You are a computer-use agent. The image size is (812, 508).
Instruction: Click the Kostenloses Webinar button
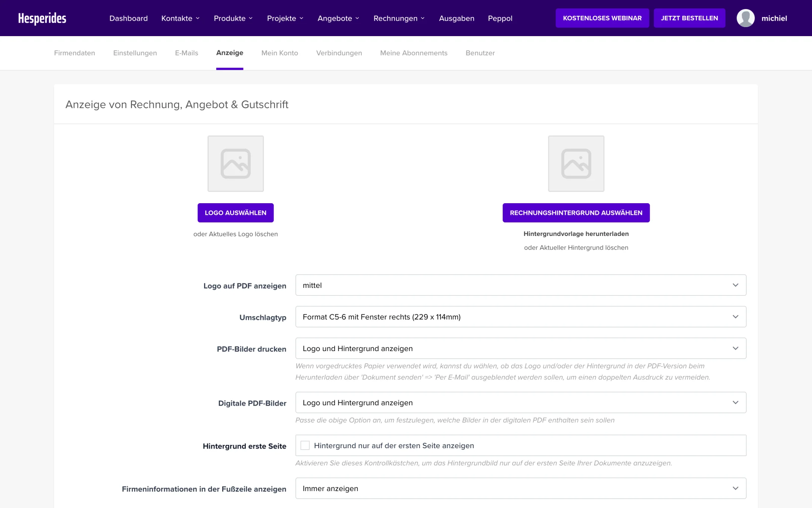pyautogui.click(x=602, y=18)
